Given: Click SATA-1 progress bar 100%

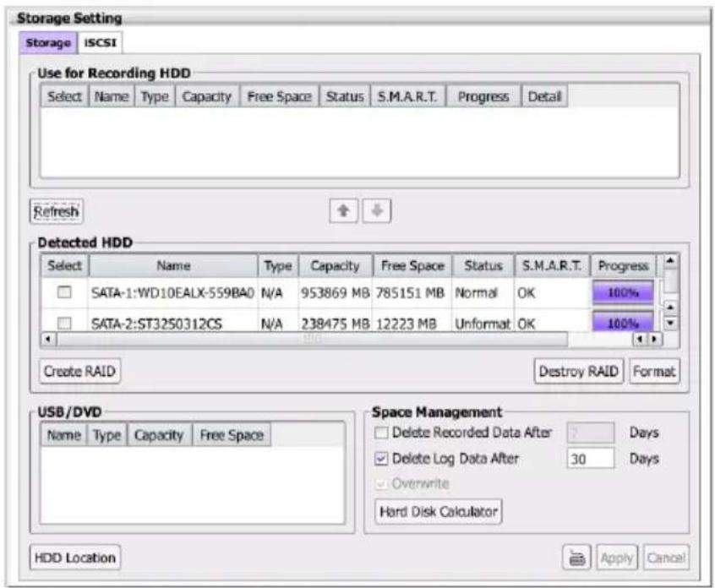Looking at the screenshot, I should click(x=623, y=292).
